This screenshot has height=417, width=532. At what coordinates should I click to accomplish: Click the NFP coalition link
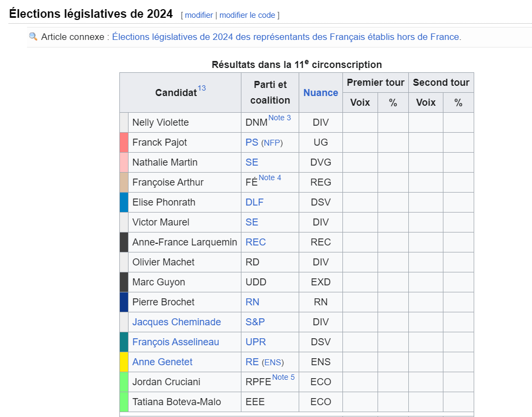coord(272,143)
